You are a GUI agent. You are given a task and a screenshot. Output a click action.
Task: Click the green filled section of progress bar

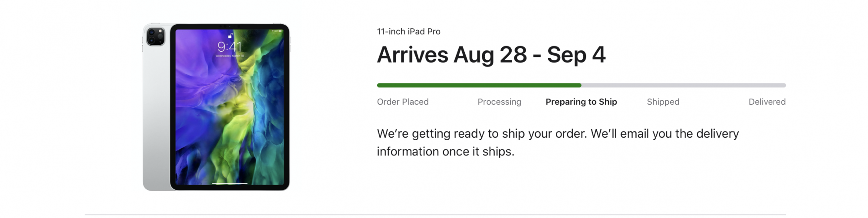pos(479,85)
